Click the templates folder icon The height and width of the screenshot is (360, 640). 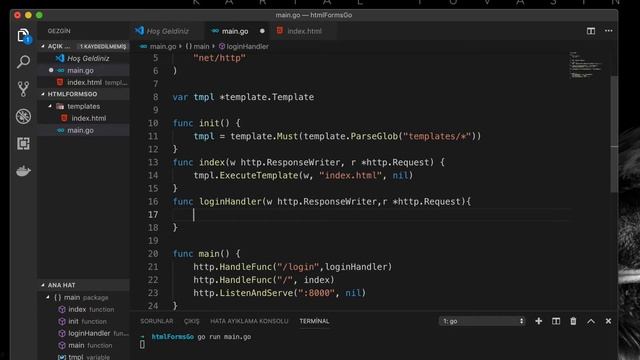[60, 106]
